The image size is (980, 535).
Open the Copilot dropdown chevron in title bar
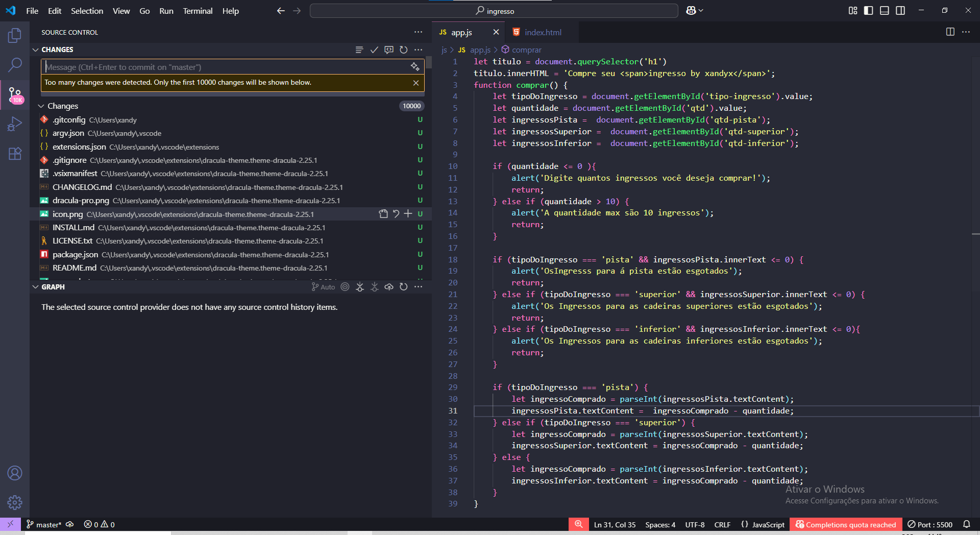tap(701, 11)
